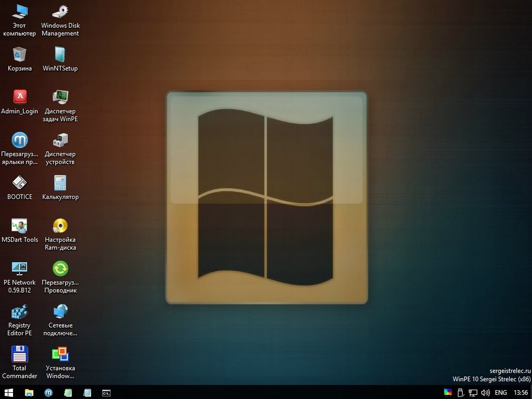Screen dimensions: 532x399
Task: Select the MSDart Tools icon
Action: (x=19, y=231)
